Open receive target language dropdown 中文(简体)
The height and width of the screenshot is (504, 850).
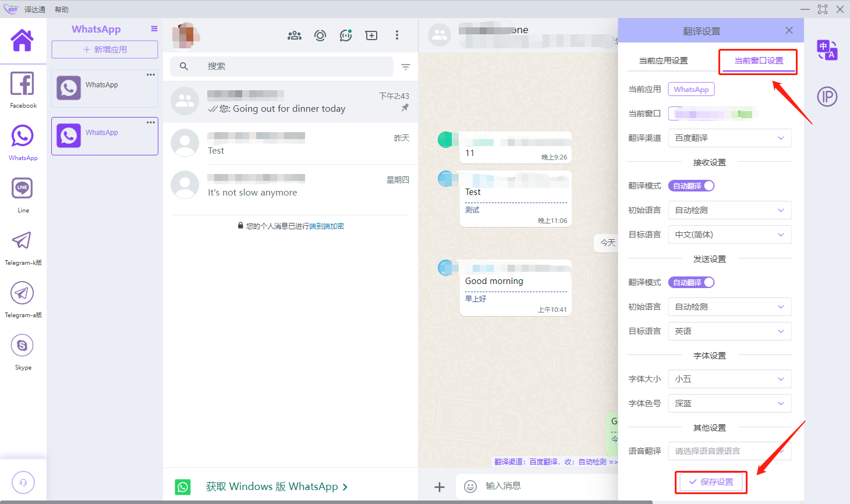click(x=729, y=235)
